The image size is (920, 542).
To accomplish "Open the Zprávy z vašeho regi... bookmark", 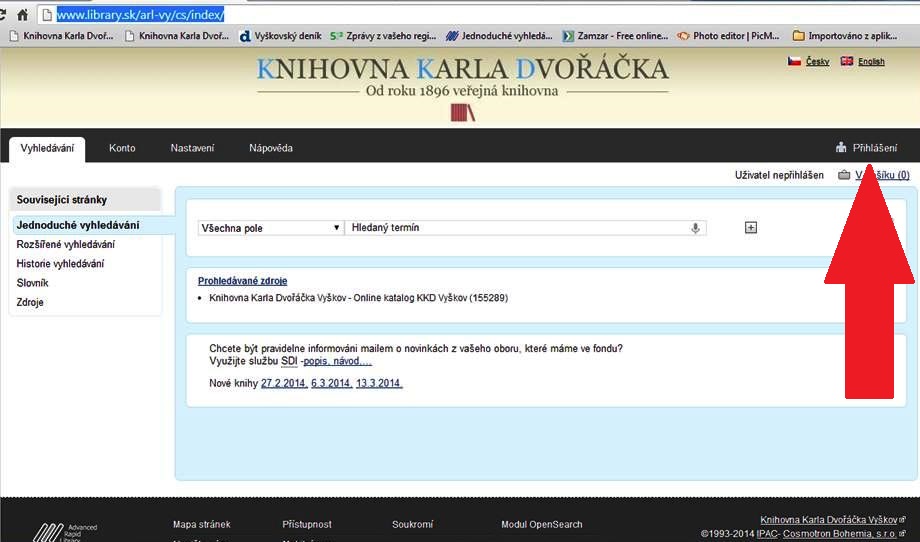I will point(383,36).
